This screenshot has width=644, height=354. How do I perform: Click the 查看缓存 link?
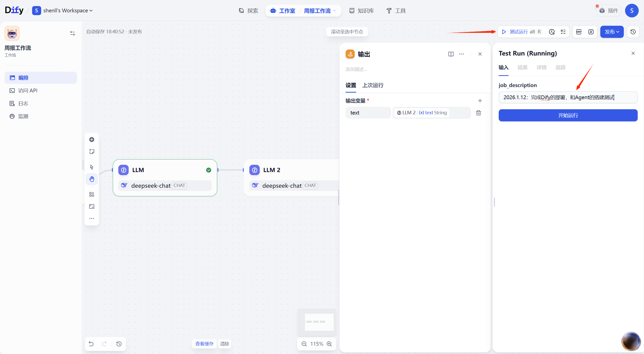[x=204, y=344]
